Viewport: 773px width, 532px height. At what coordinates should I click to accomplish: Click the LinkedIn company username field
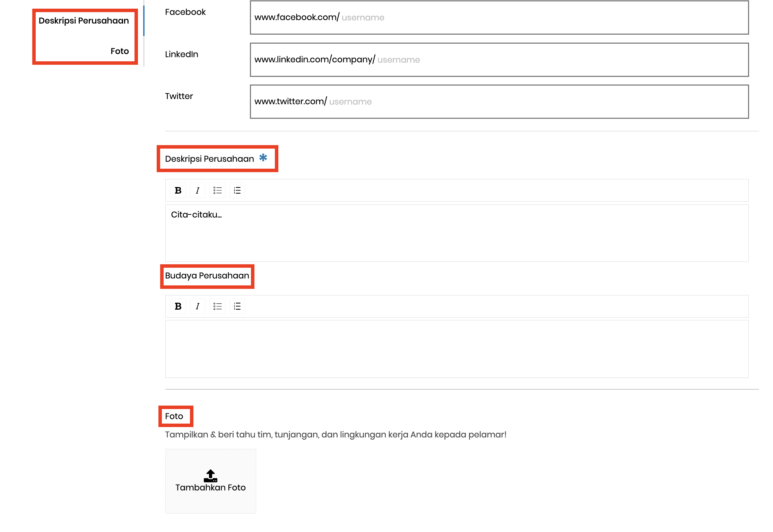tap(416, 60)
